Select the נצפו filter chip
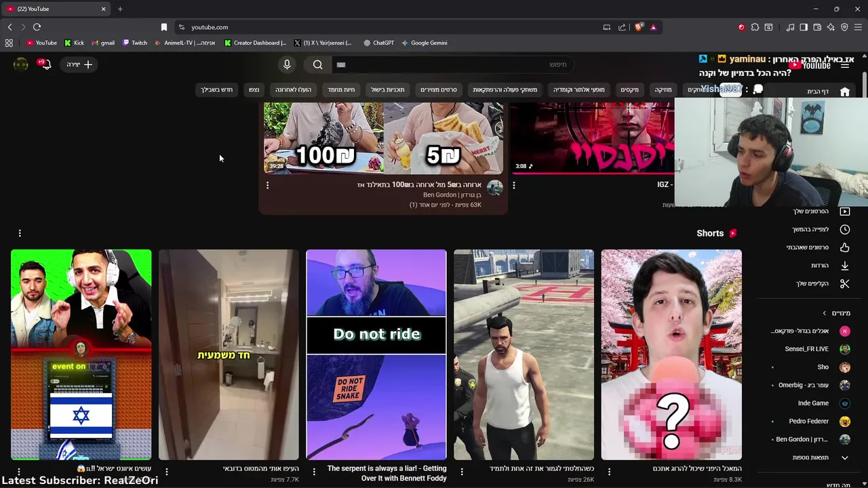Screen dimensions: 868x488 coord(254,89)
